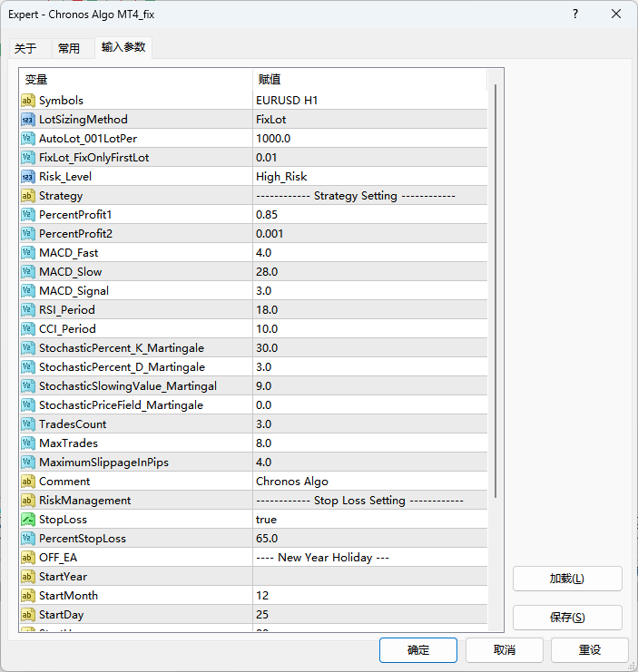Edit the PercentProfit1 value 0.85
The image size is (638, 672).
coord(370,215)
